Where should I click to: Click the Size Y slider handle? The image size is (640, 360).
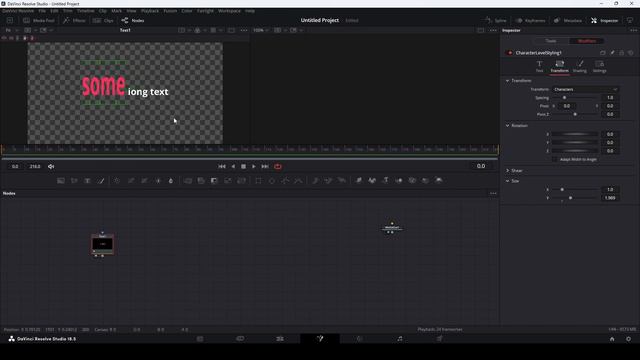570,198
